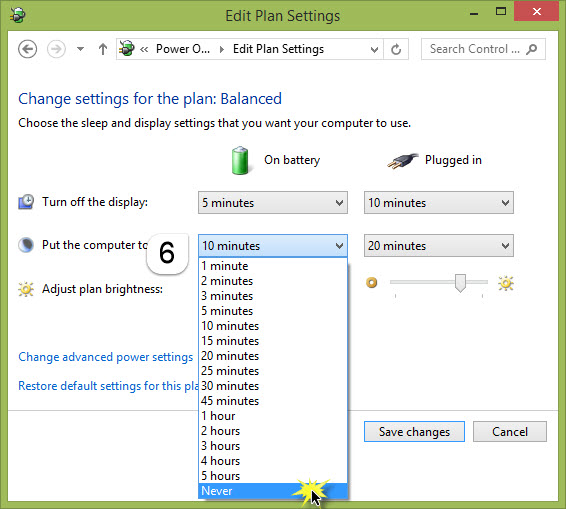Open recent locations dropdown arrow
The width and height of the screenshot is (566, 509).
pyautogui.click(x=80, y=49)
